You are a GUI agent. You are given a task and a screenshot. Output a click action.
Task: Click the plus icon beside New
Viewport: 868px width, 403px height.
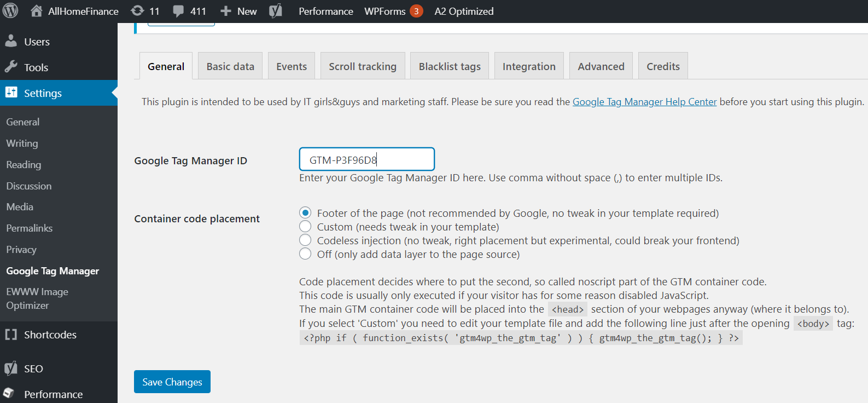click(x=225, y=11)
